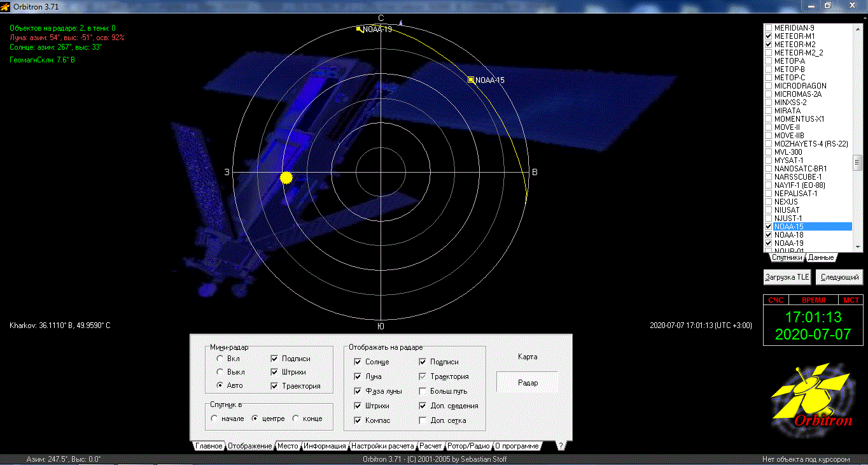Set mini-radar to Вкл
Screen dimensions: 868x465
220,359
